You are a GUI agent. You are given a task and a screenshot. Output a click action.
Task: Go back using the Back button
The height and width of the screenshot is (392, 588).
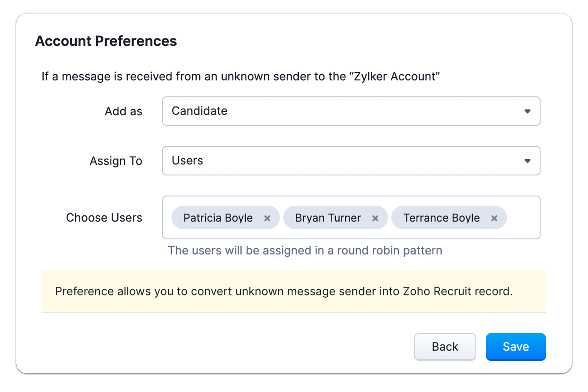click(x=445, y=346)
